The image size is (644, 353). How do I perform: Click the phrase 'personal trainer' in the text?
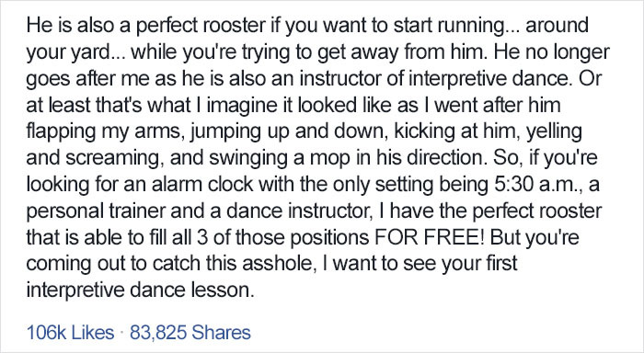pos(96,211)
